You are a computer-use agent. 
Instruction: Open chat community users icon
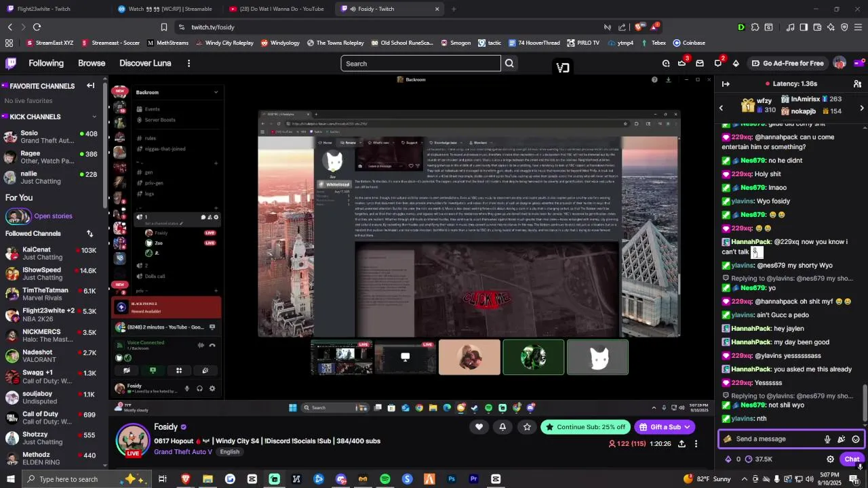(857, 83)
